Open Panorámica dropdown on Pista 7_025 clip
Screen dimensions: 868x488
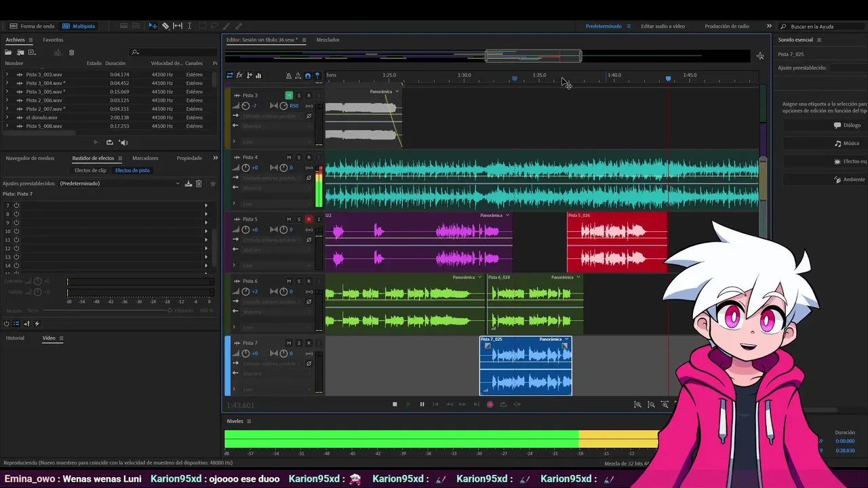coord(566,339)
